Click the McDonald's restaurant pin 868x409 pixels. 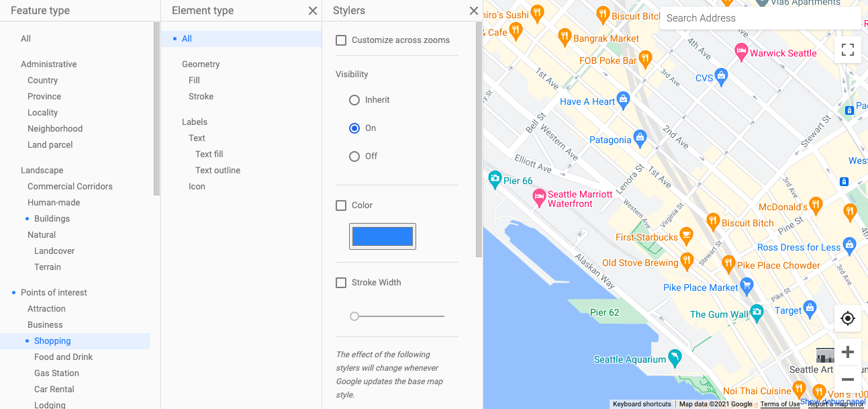[x=816, y=205]
